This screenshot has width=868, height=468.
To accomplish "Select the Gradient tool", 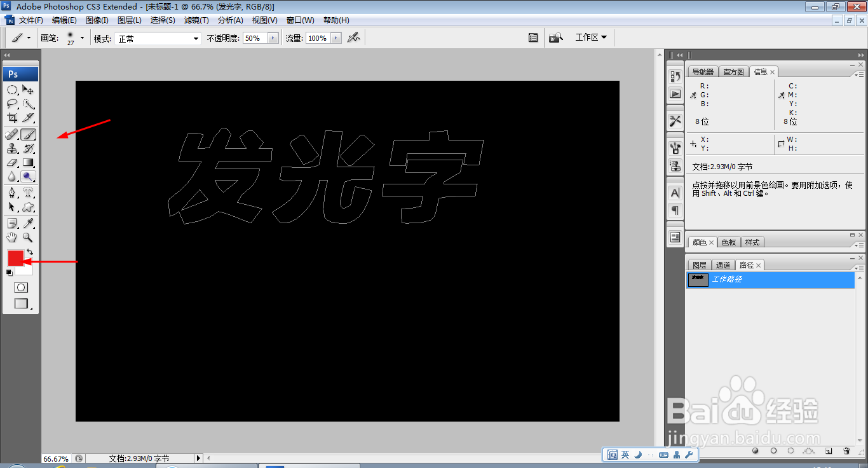I will [x=28, y=163].
